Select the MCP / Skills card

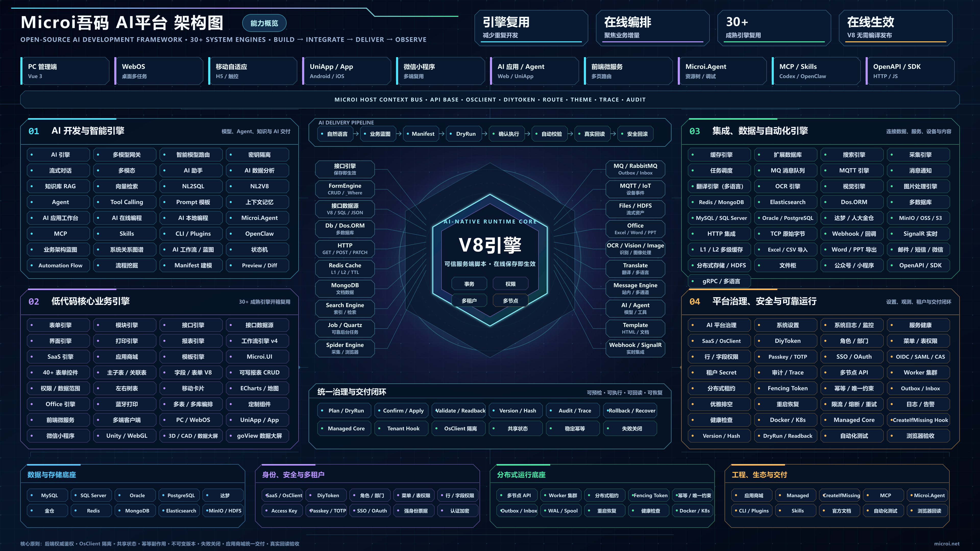coord(816,71)
